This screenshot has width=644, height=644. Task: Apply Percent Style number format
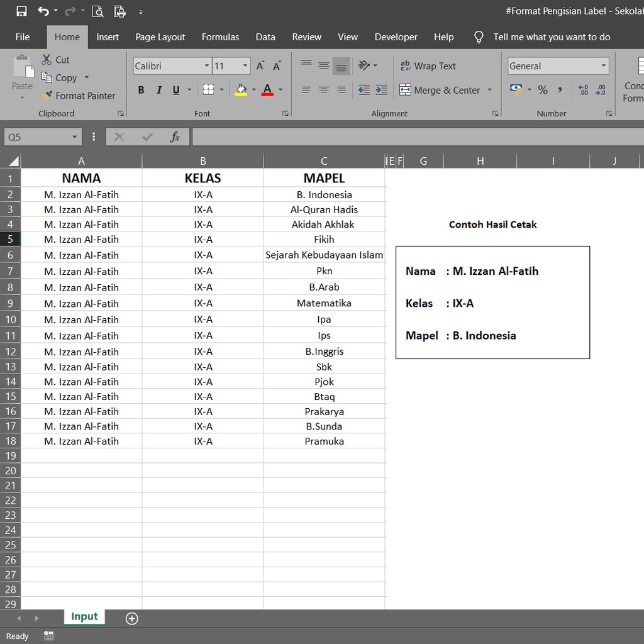click(x=543, y=90)
